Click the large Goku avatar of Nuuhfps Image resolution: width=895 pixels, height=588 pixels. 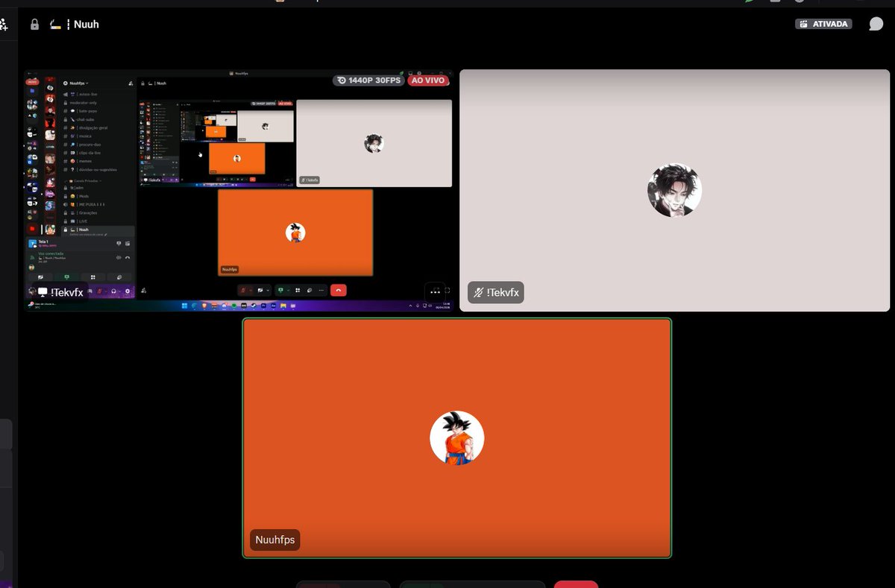[x=457, y=438]
